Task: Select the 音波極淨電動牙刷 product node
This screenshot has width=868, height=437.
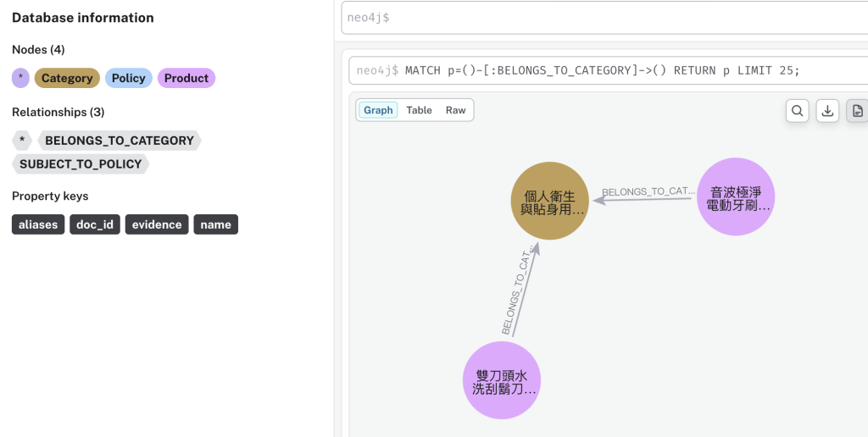Action: [x=736, y=197]
